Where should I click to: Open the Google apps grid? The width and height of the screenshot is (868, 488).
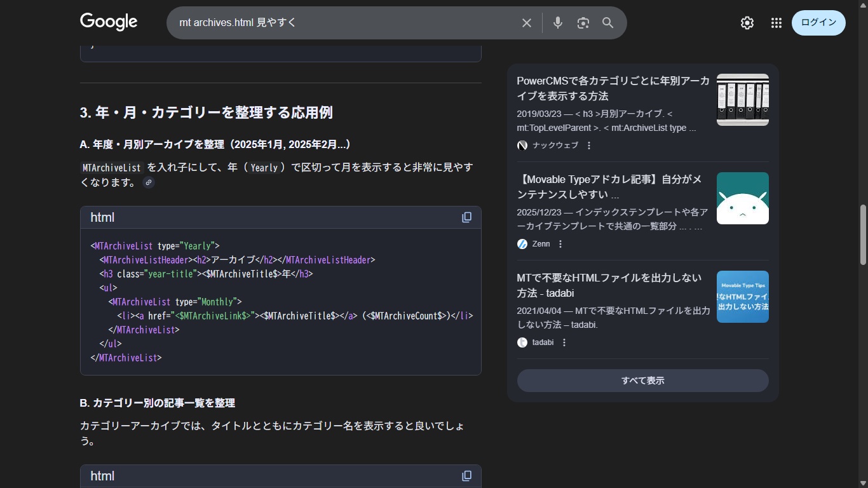(776, 23)
